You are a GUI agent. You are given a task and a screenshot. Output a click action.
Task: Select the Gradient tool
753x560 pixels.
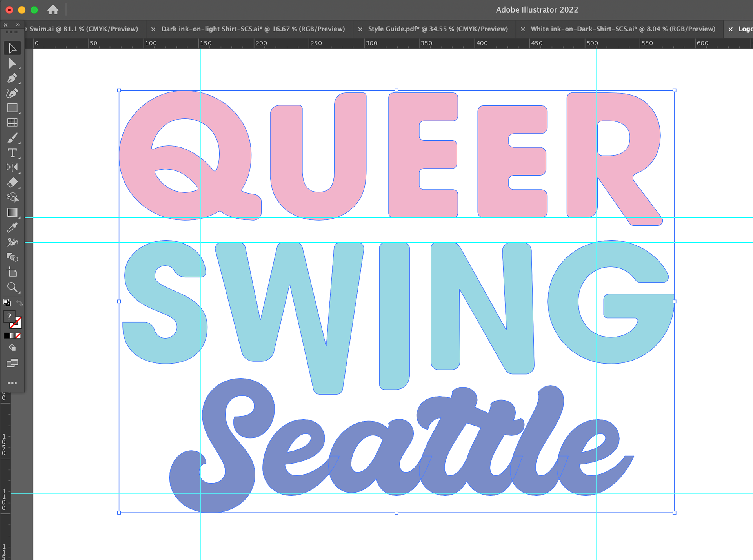pos(12,212)
